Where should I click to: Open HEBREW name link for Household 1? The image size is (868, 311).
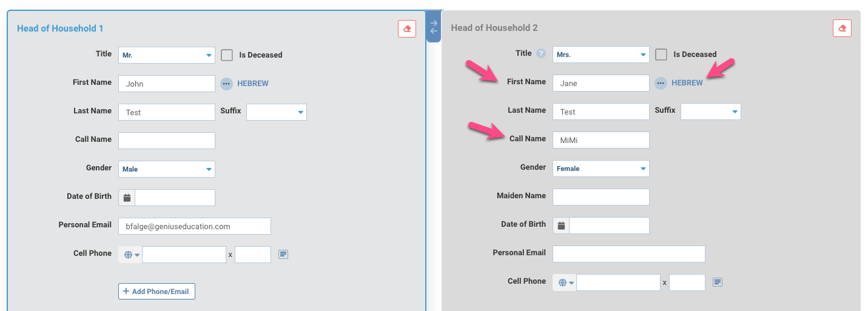253,84
